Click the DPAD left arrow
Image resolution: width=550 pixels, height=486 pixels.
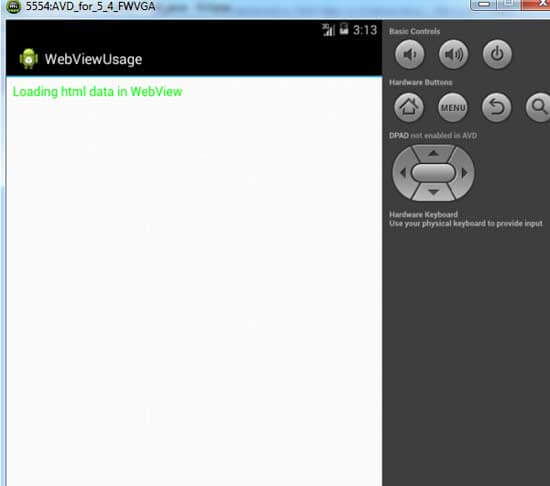[403, 173]
